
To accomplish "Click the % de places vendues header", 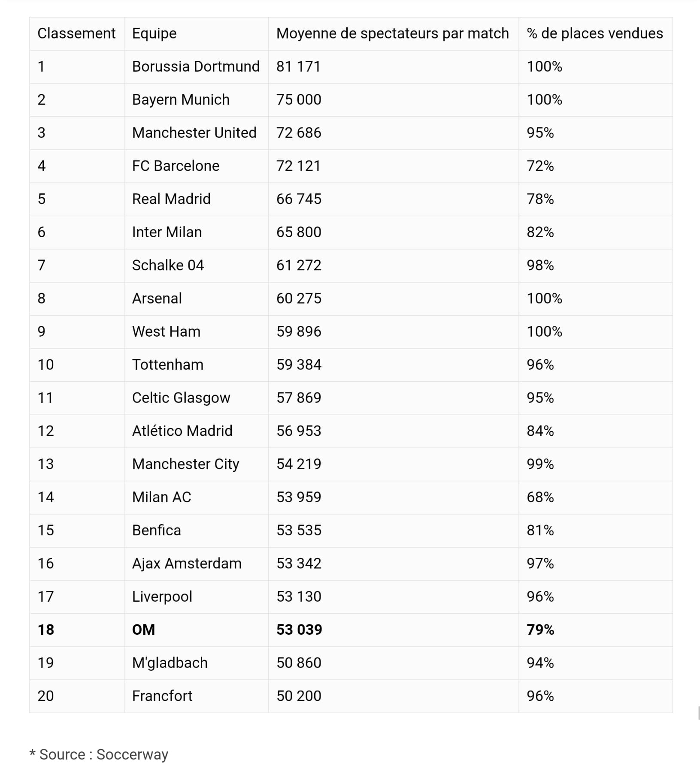I will pos(594,33).
